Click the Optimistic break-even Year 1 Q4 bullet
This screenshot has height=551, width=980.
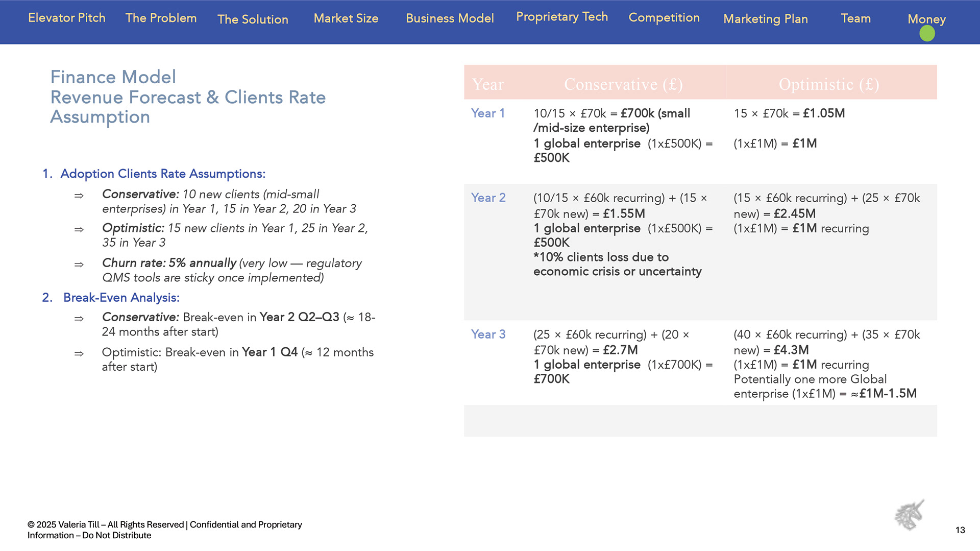[237, 359]
